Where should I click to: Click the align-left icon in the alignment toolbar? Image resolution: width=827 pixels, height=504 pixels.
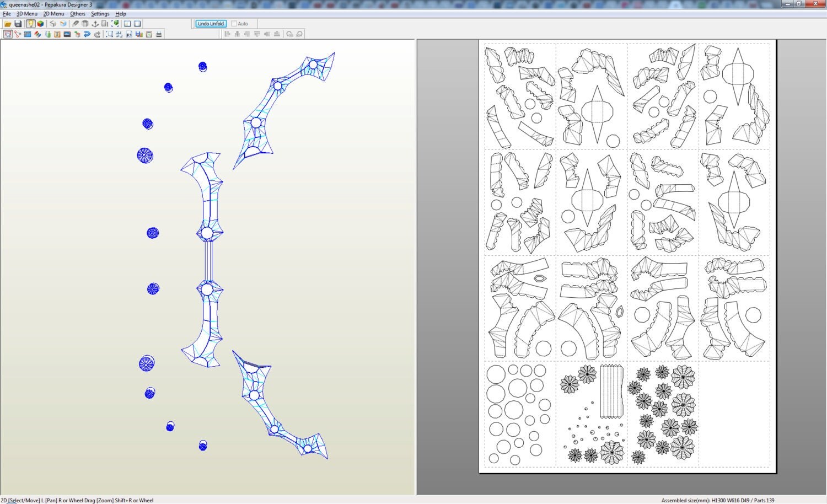(227, 34)
